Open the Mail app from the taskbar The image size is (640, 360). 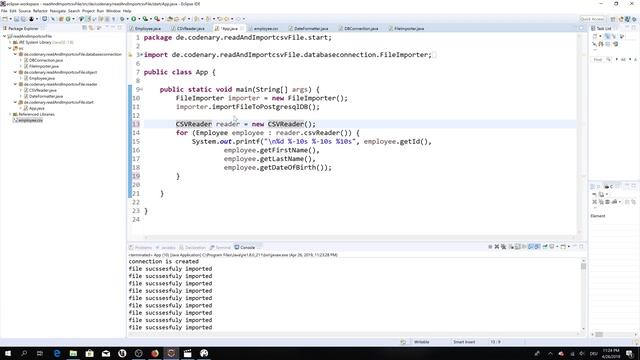click(106, 353)
